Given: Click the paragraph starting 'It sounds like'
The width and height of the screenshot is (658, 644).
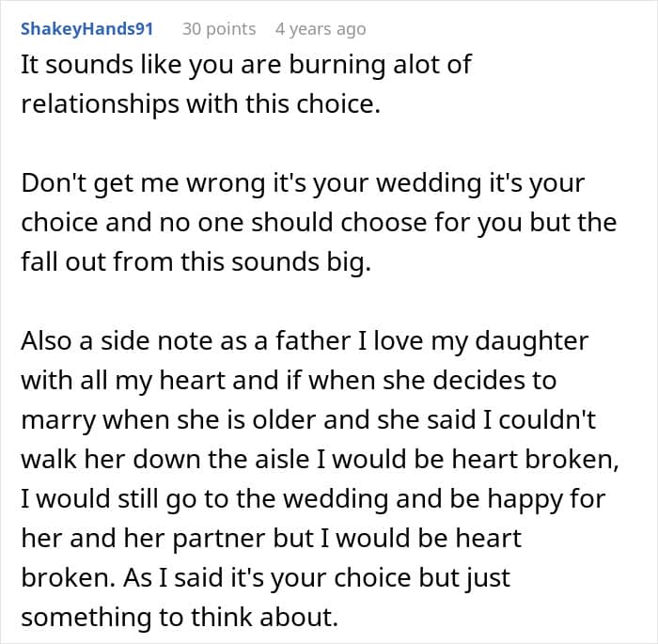Looking at the screenshot, I should coord(246,85).
